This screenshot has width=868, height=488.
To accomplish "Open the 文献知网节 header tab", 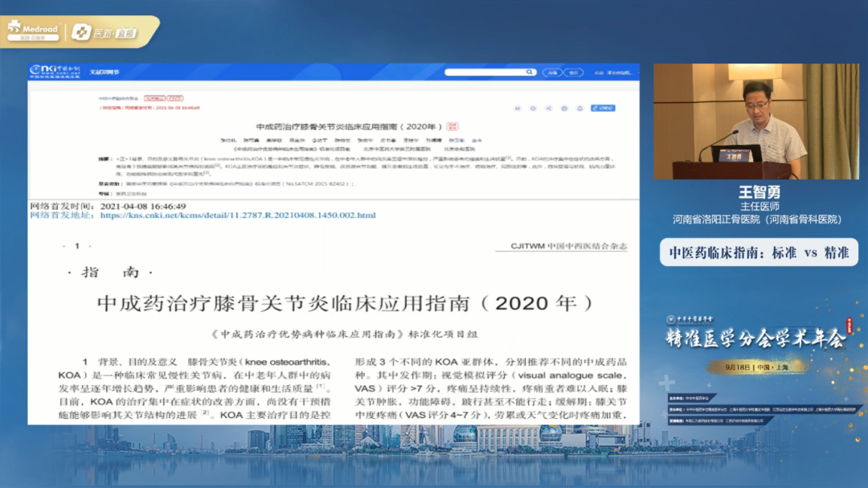I will (104, 72).
